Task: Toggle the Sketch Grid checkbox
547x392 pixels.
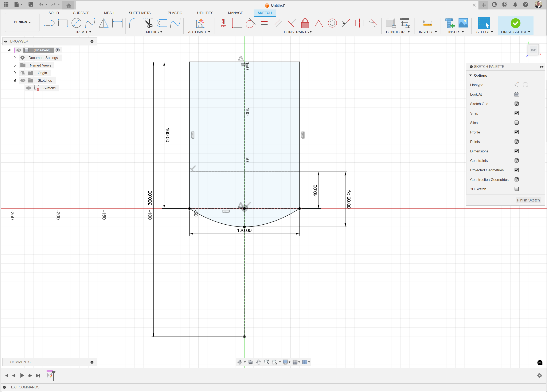Action: click(517, 104)
